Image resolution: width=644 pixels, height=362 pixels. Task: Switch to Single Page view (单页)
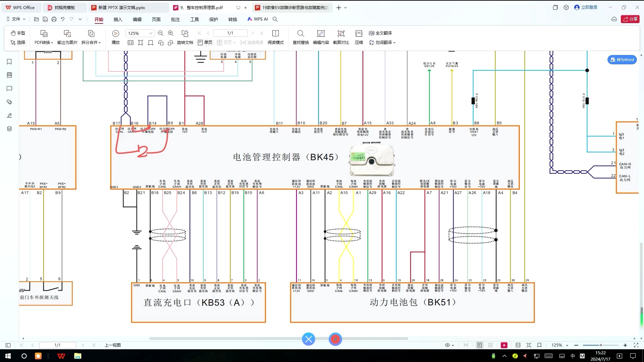(x=205, y=43)
